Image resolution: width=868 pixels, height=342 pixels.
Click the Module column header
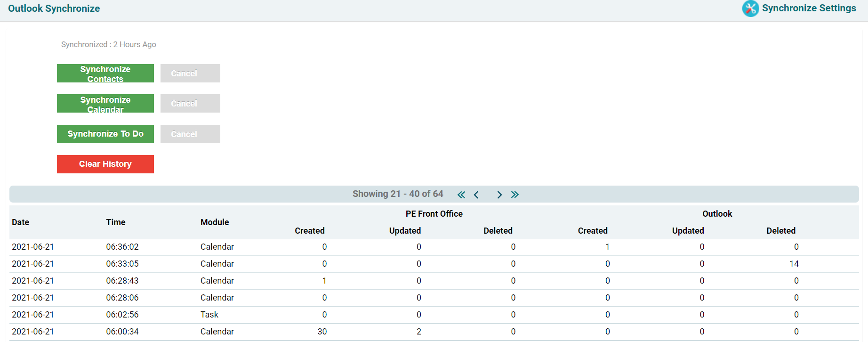pos(215,222)
